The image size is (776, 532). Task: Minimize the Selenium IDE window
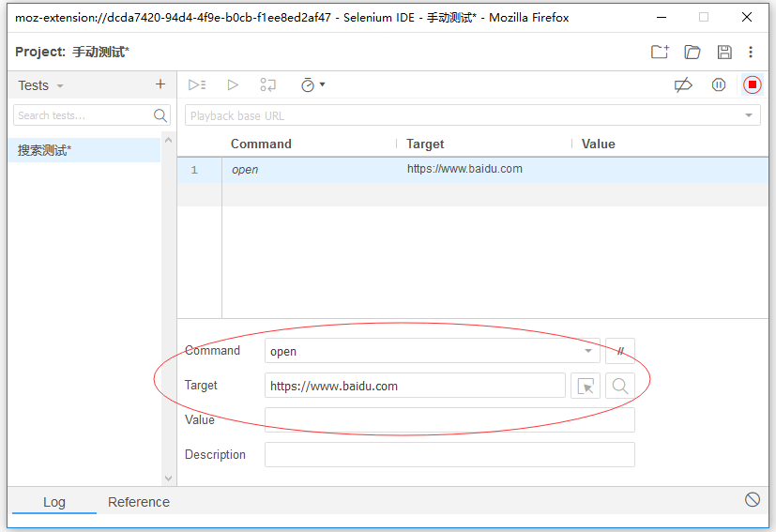click(x=662, y=17)
